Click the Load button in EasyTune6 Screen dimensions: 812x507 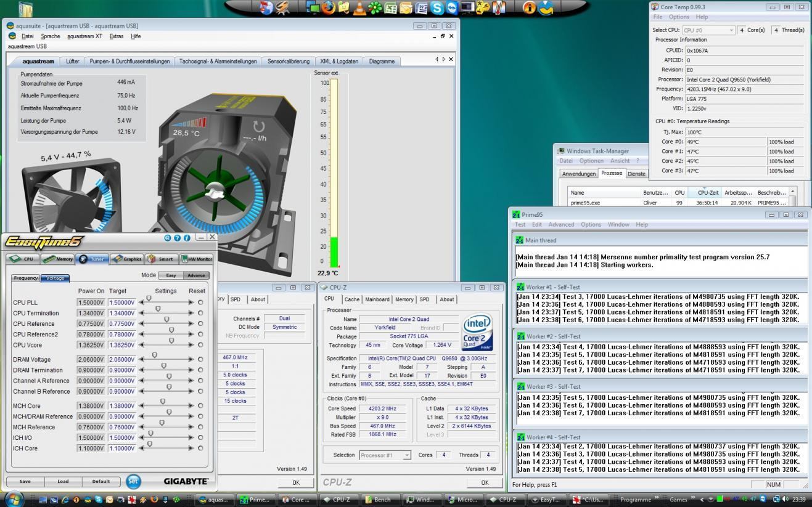[x=63, y=482]
